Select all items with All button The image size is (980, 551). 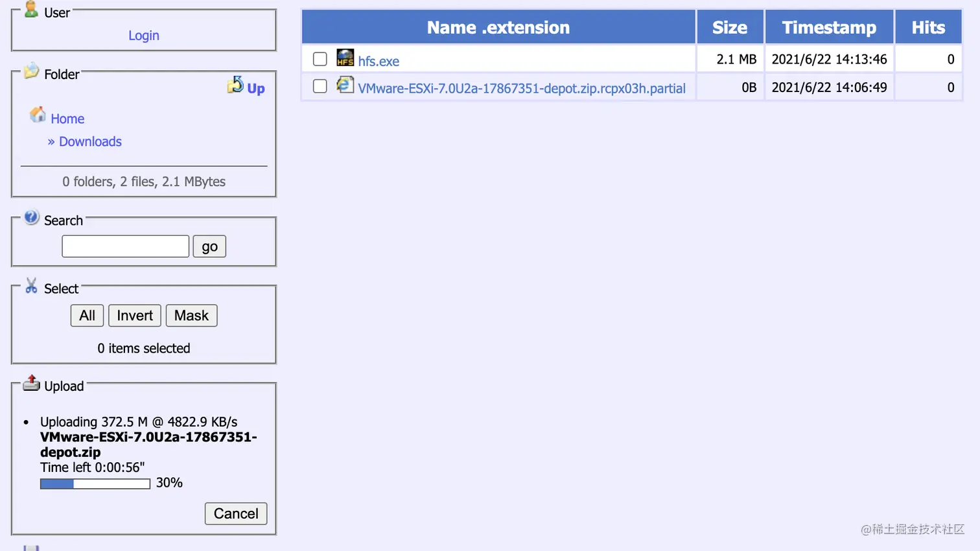(x=87, y=316)
